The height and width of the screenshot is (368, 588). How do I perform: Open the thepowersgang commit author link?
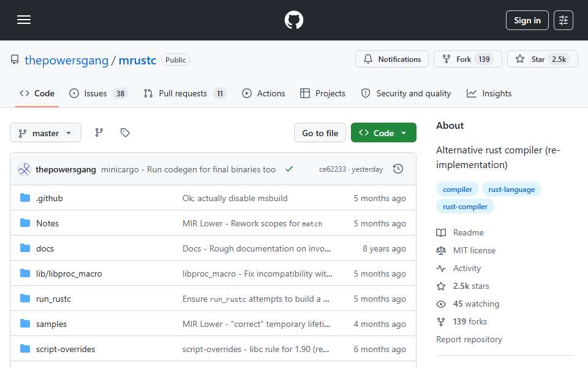pyautogui.click(x=66, y=169)
